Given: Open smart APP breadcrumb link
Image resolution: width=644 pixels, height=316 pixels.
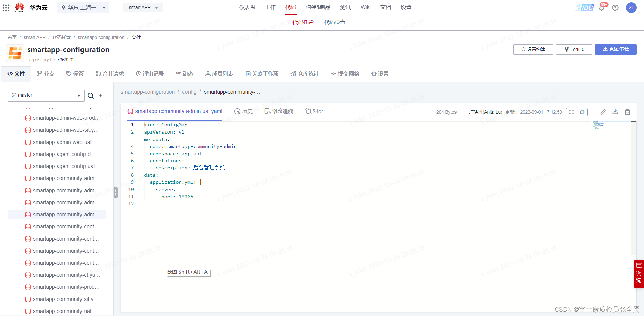Looking at the screenshot, I should click(x=35, y=37).
